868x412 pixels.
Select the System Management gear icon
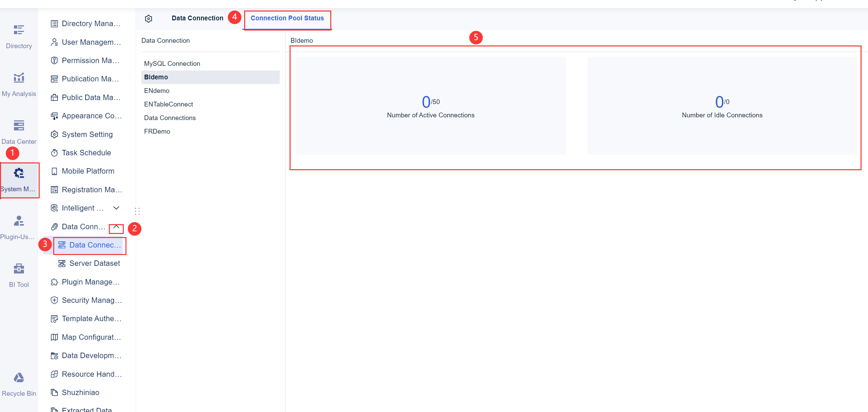point(19,173)
